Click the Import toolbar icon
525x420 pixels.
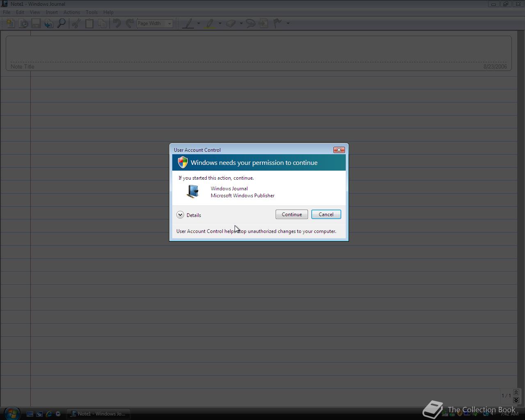point(49,23)
